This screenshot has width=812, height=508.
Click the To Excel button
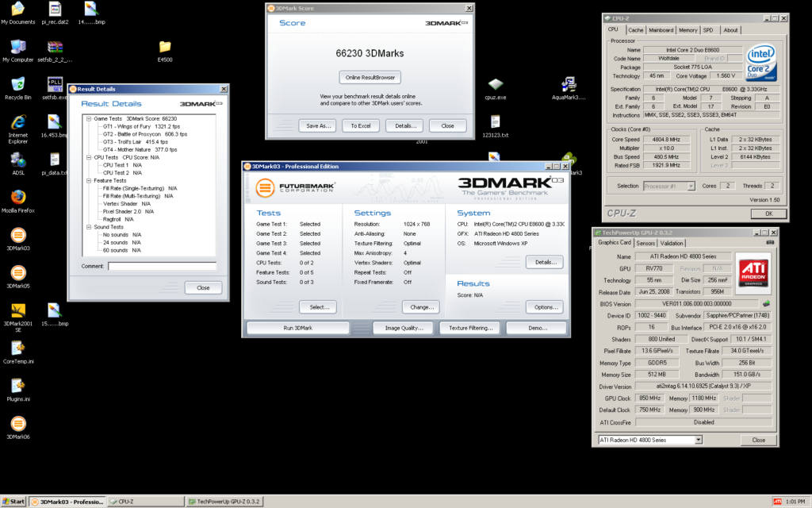[361, 126]
